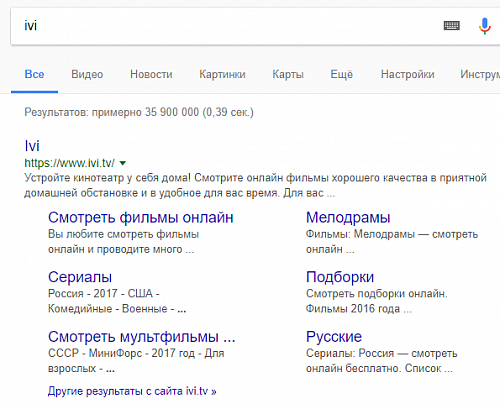This screenshot has width=500, height=409.
Task: Switch to the Видео tab
Action: pos(87,74)
